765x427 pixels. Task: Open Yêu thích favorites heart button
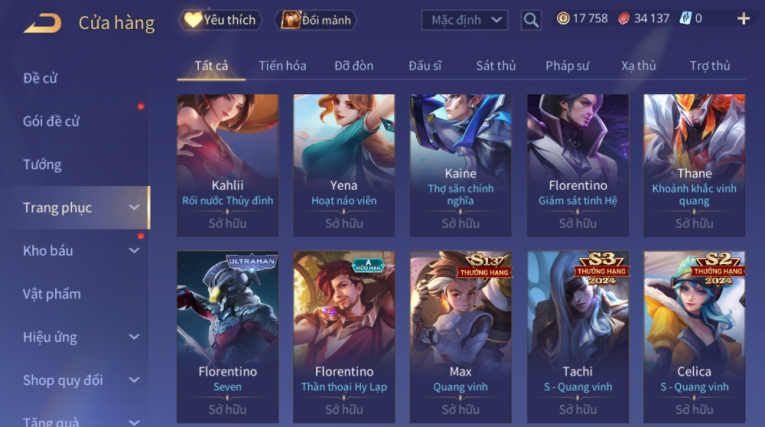pyautogui.click(x=221, y=20)
